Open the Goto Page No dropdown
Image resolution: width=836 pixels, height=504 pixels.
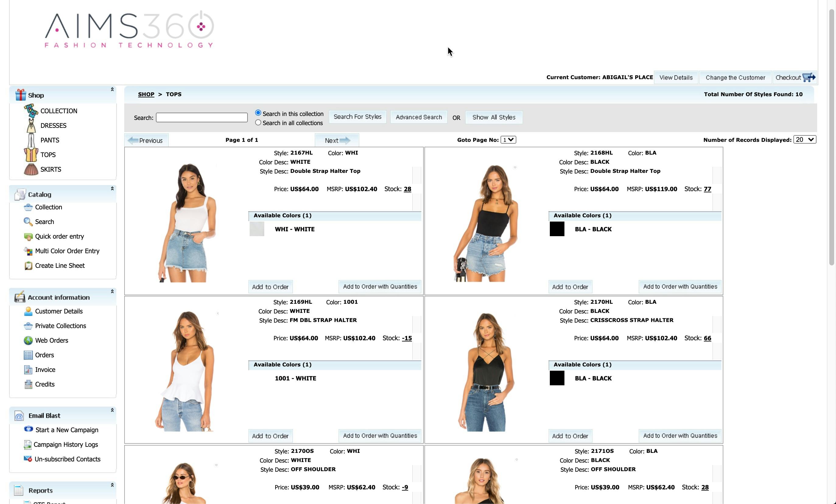click(x=508, y=139)
